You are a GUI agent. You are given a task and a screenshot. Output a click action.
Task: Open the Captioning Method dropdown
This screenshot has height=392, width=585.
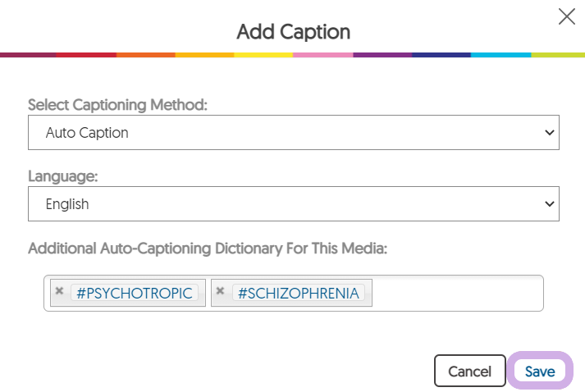point(293,133)
